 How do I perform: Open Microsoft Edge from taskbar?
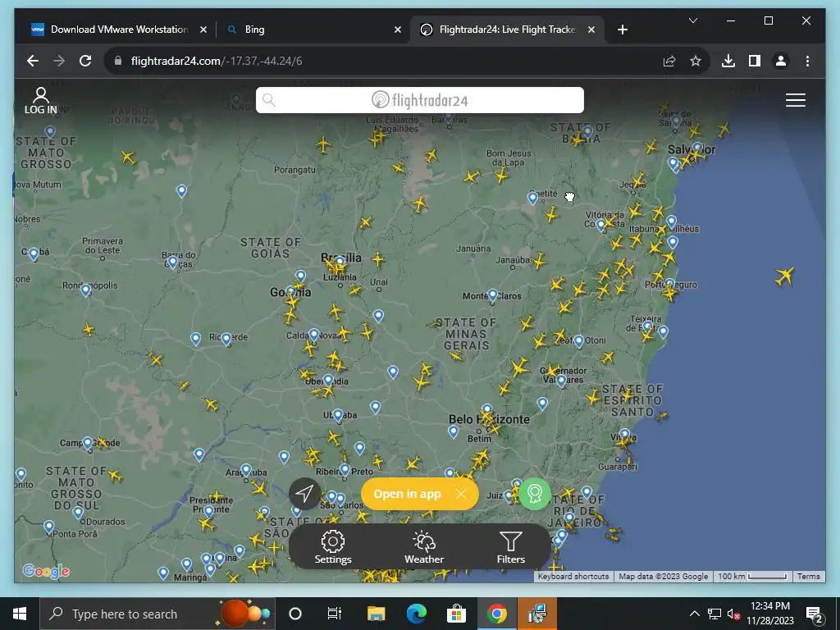(416, 614)
